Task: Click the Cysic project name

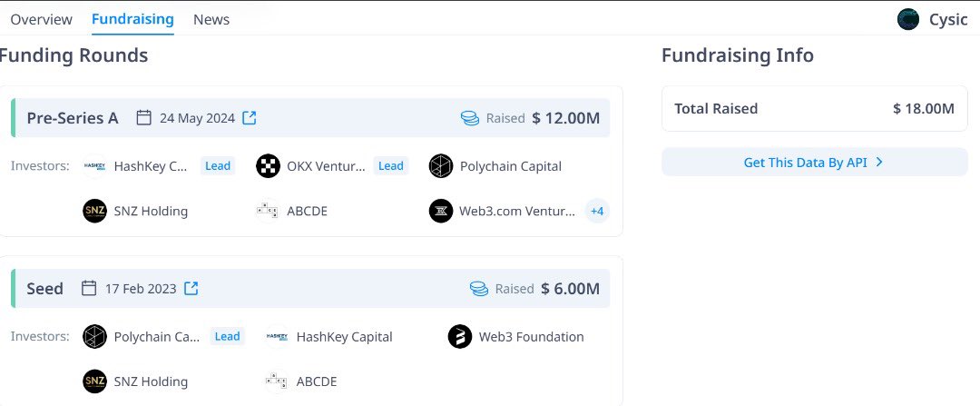Action: (948, 19)
